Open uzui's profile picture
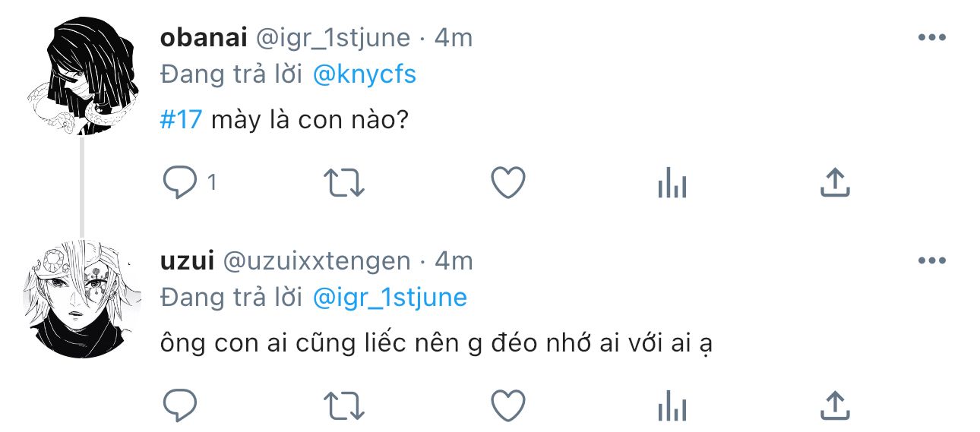The image size is (980, 432). [81, 300]
